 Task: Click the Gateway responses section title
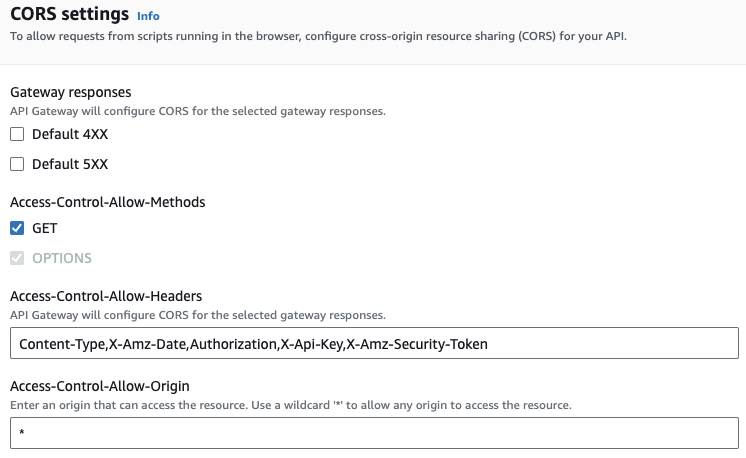[70, 92]
